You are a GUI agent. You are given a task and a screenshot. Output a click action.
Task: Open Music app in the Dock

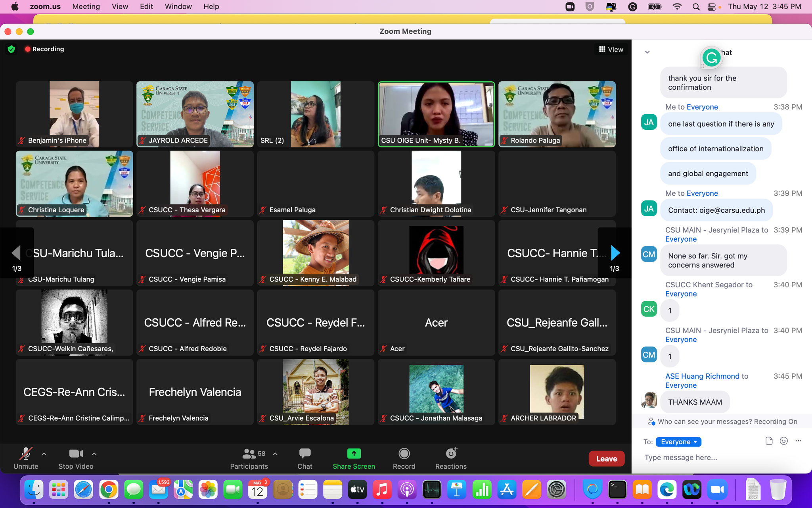(x=382, y=490)
